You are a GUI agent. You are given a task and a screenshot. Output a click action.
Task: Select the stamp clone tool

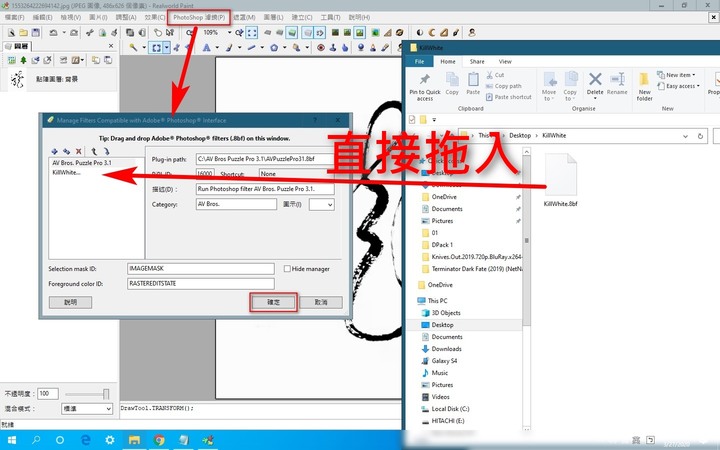(x=332, y=47)
